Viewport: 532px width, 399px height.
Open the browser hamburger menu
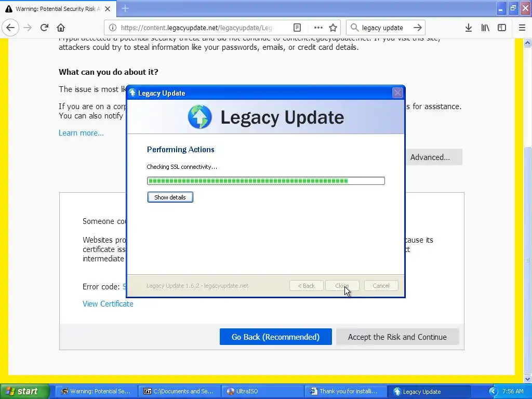[522, 28]
